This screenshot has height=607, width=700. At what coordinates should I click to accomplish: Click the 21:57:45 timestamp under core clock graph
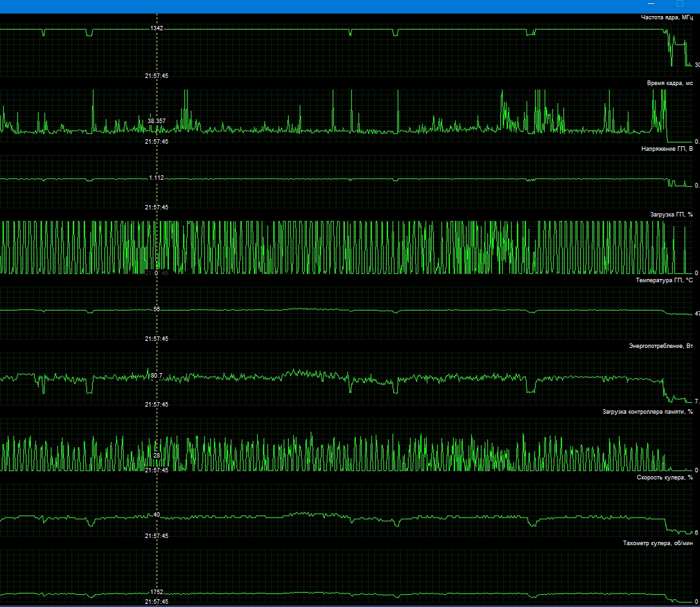click(157, 76)
